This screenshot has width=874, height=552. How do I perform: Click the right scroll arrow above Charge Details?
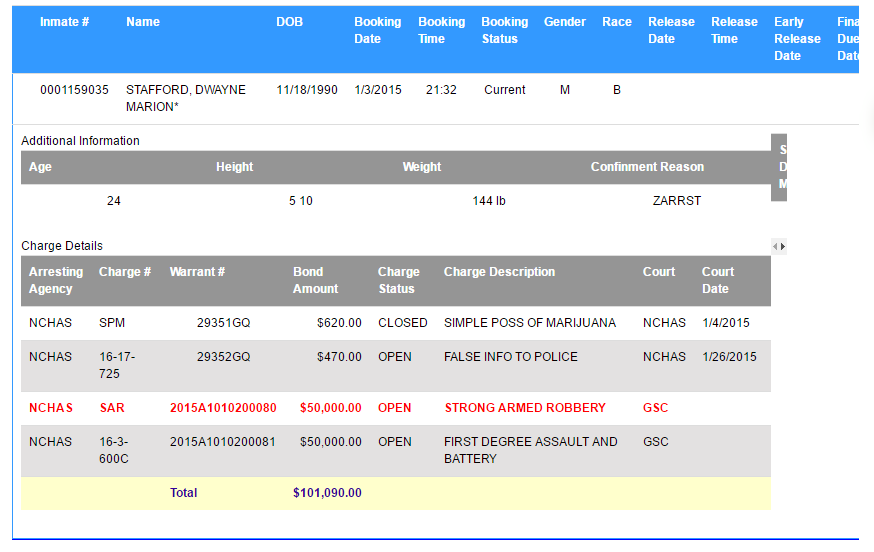click(x=783, y=246)
